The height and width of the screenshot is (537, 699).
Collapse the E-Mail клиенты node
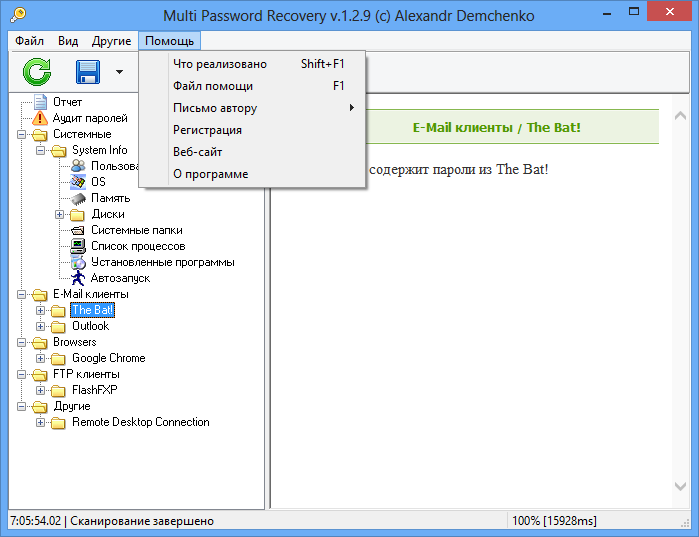click(21, 294)
